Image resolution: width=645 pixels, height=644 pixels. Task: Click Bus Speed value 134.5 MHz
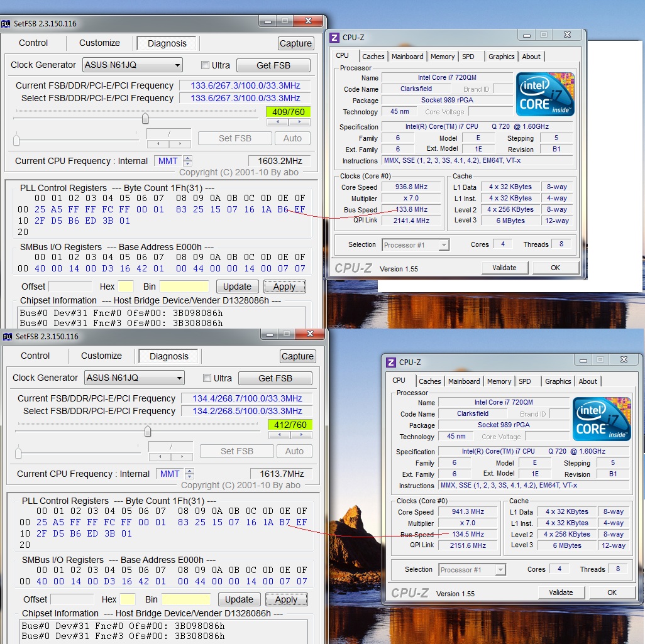[468, 534]
